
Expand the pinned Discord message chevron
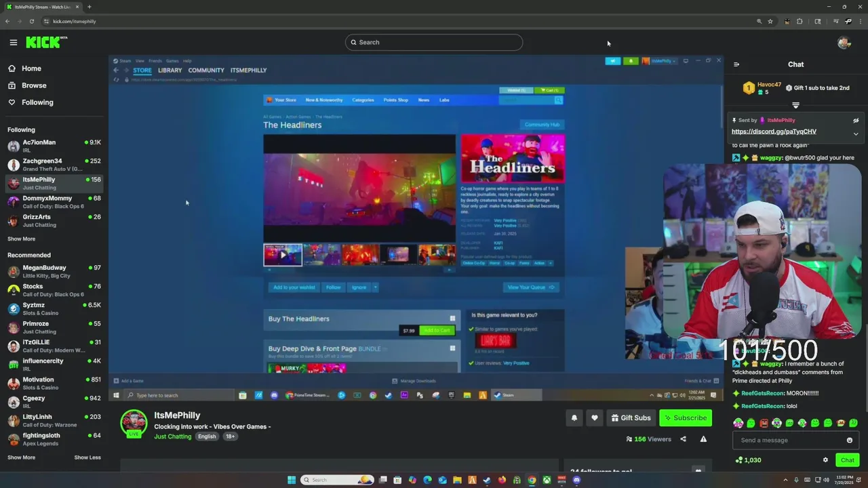[856, 134]
